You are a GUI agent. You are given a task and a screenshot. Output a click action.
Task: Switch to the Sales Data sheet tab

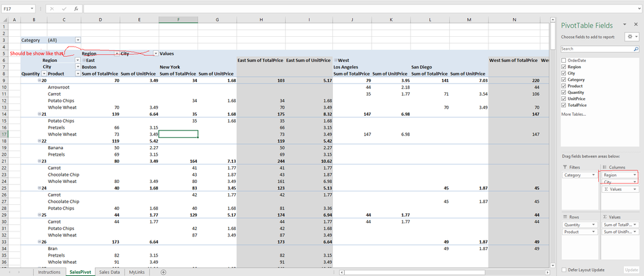(x=109, y=272)
